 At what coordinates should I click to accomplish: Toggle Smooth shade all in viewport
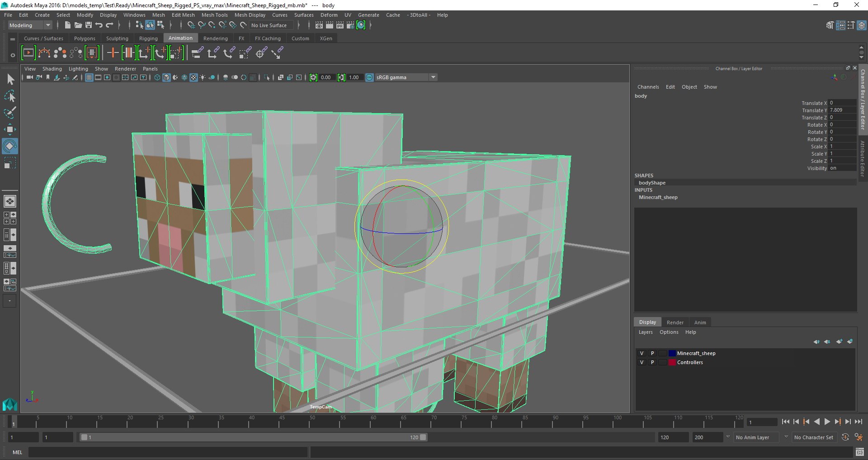click(166, 77)
